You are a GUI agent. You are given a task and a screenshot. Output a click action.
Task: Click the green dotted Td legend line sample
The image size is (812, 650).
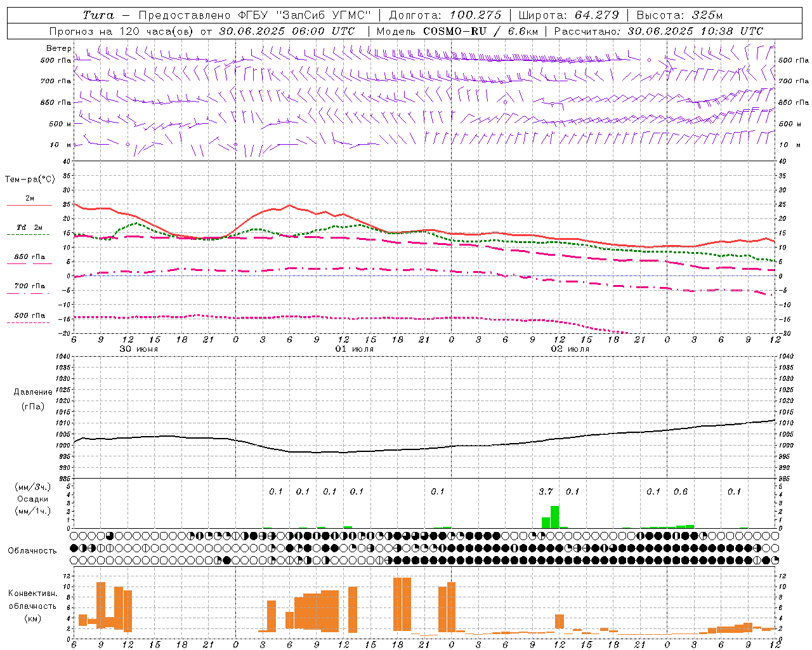(x=29, y=235)
